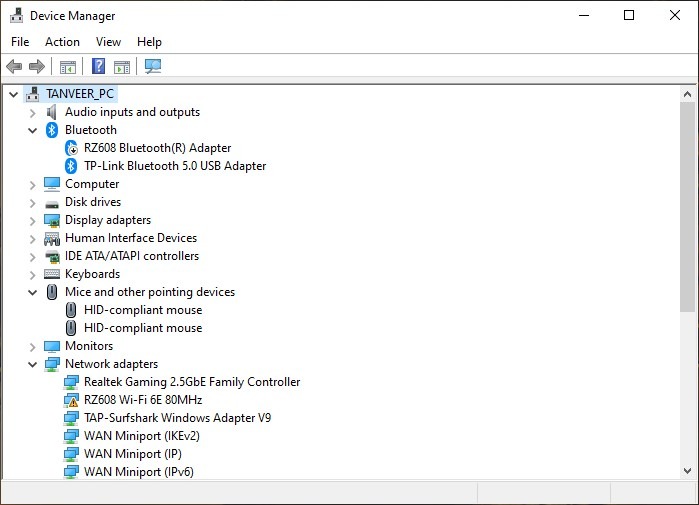Image resolution: width=699 pixels, height=505 pixels.
Task: Open the Help question mark toolbar icon
Action: click(x=99, y=66)
